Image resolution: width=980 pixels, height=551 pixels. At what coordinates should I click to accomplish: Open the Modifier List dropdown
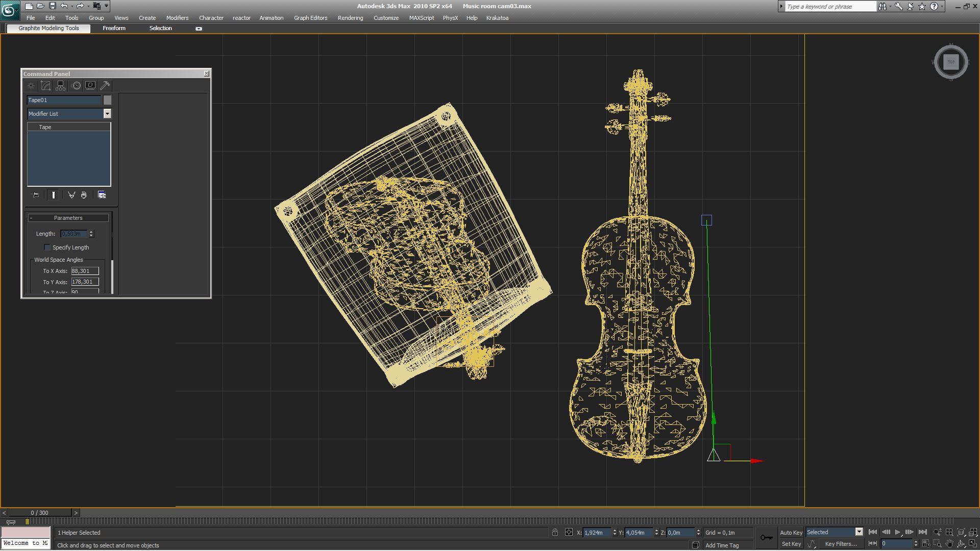(107, 114)
